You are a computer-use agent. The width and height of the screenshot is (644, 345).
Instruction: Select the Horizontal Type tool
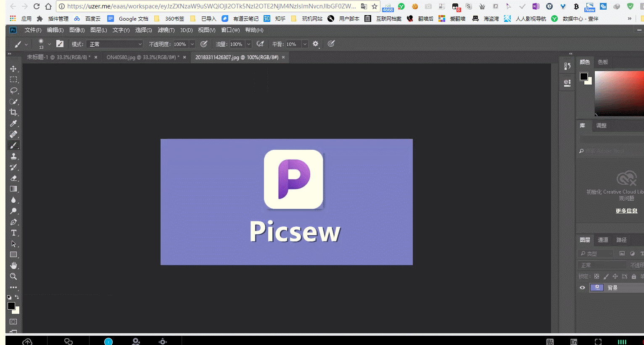pos(13,233)
